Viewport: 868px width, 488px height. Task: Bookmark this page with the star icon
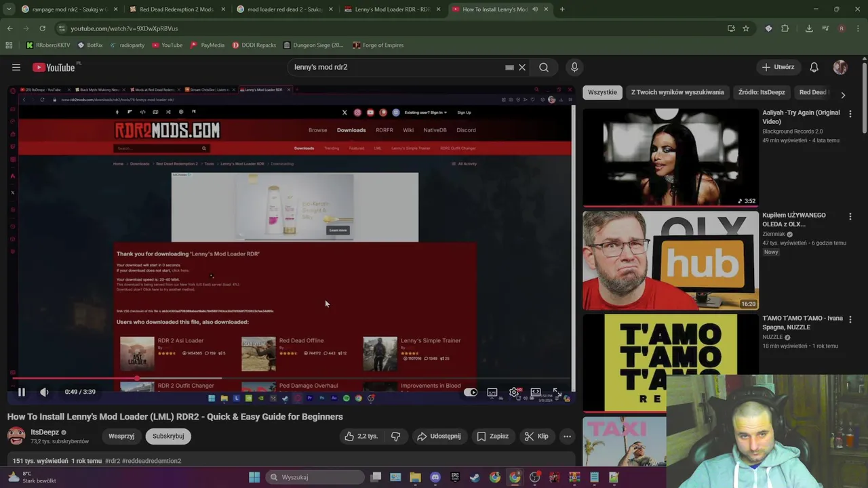[x=746, y=28]
